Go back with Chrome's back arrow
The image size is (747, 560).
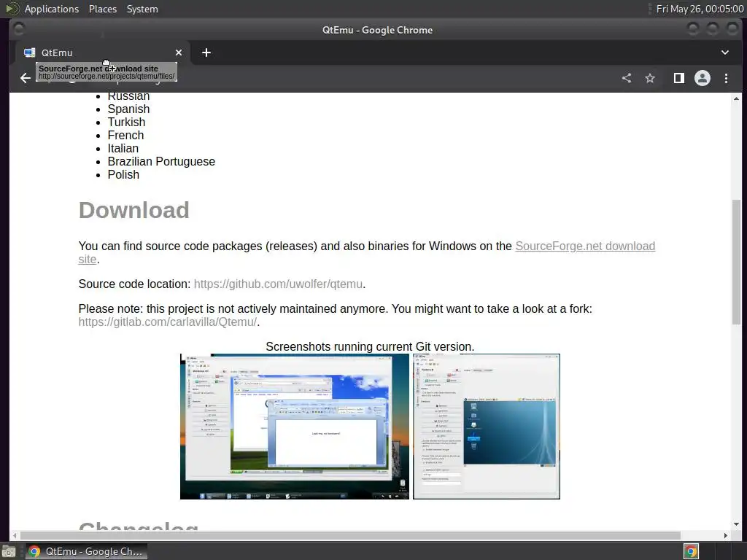click(26, 78)
